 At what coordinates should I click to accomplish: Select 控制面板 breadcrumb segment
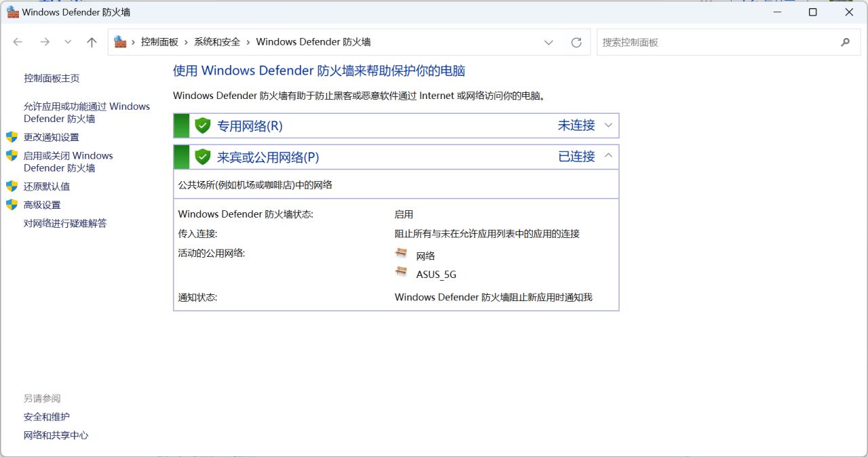tap(159, 42)
